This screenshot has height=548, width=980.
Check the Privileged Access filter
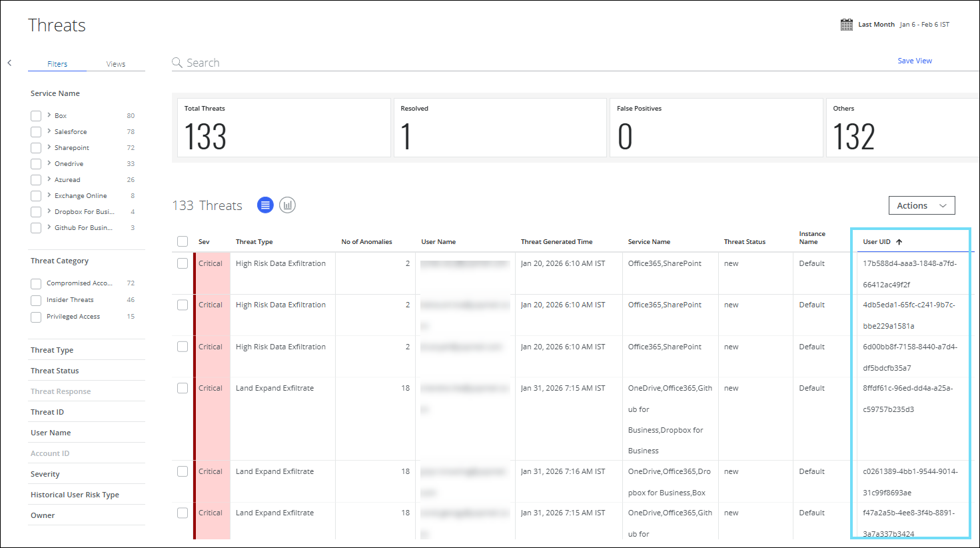coord(36,317)
